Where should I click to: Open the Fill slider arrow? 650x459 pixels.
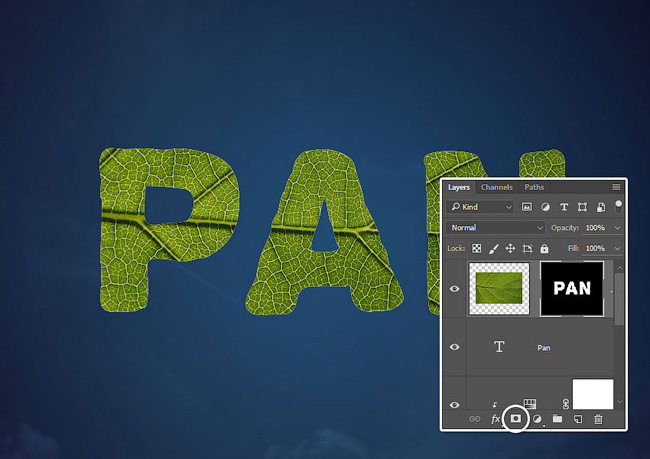pyautogui.click(x=617, y=248)
